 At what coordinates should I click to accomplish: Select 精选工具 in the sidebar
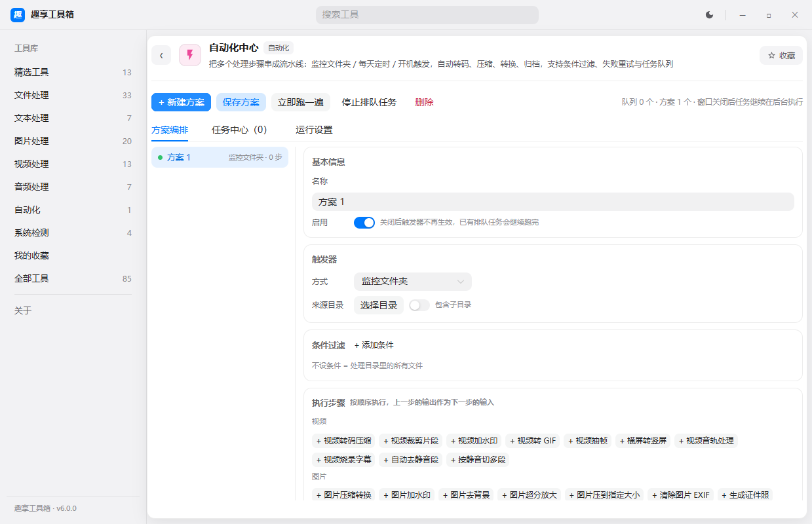pyautogui.click(x=73, y=72)
